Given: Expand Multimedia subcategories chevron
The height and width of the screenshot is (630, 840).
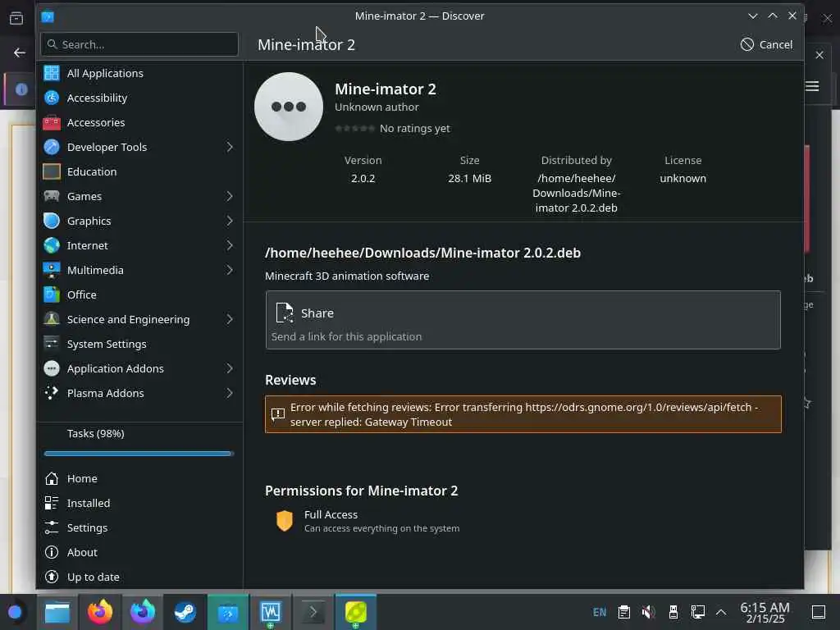Looking at the screenshot, I should click(x=230, y=270).
